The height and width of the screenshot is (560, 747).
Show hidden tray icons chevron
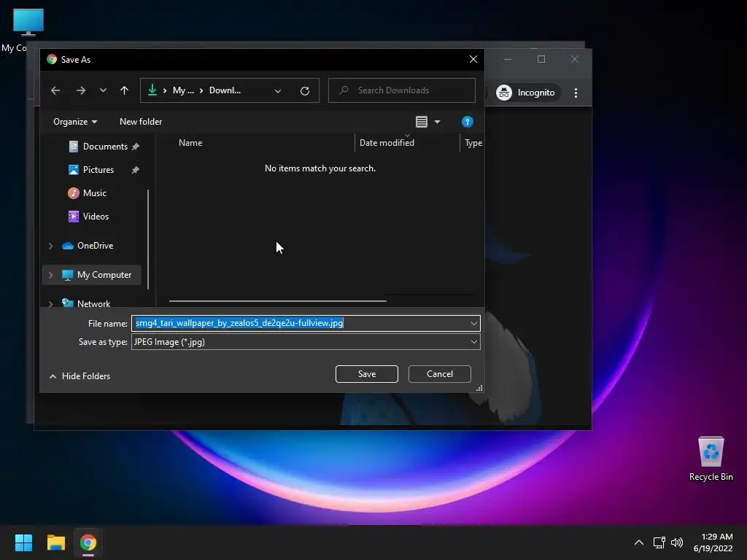[x=639, y=542]
